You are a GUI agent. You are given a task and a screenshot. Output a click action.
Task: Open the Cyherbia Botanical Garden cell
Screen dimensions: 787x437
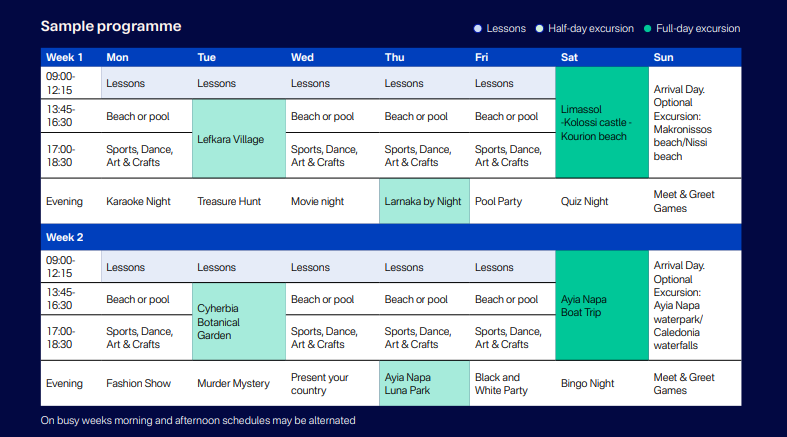tap(239, 322)
